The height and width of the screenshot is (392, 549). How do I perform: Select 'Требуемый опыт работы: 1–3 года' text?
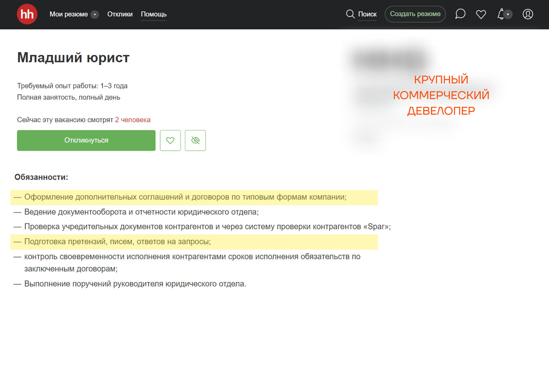tap(72, 86)
